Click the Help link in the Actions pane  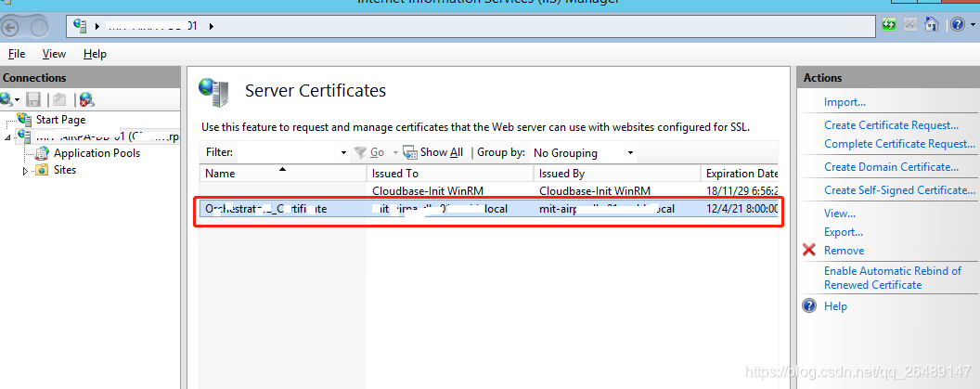(835, 305)
